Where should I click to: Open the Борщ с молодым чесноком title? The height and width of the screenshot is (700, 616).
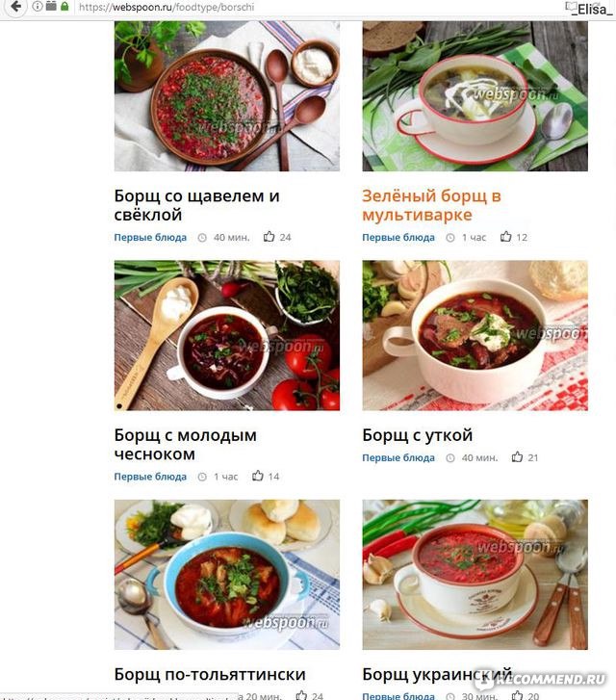185,445
